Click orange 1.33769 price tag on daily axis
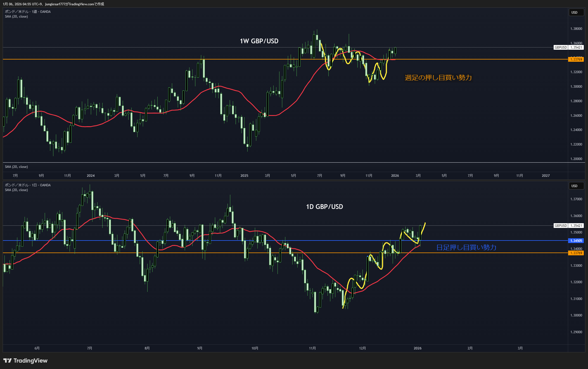 click(576, 253)
